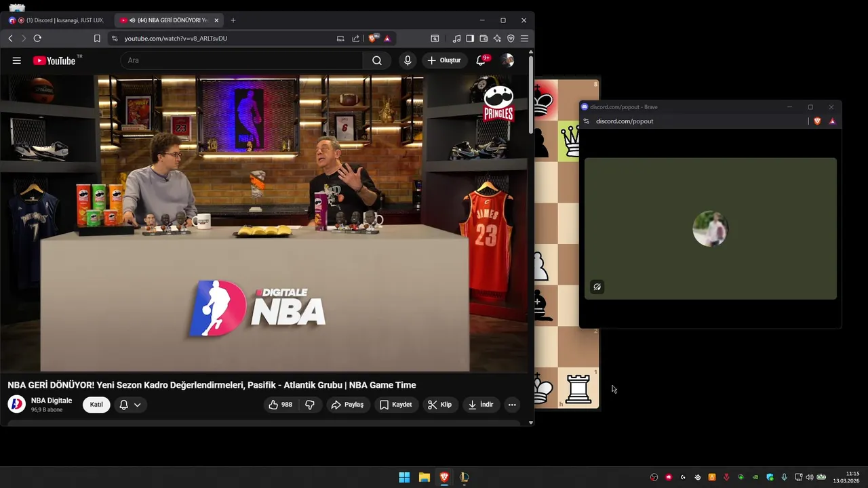Open Brave Shields lion icon
The height and width of the screenshot is (488, 868).
[373, 39]
